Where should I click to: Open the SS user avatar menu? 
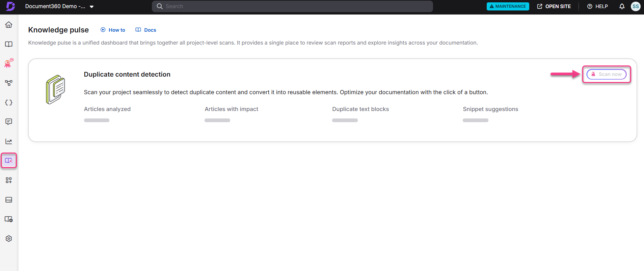636,6
